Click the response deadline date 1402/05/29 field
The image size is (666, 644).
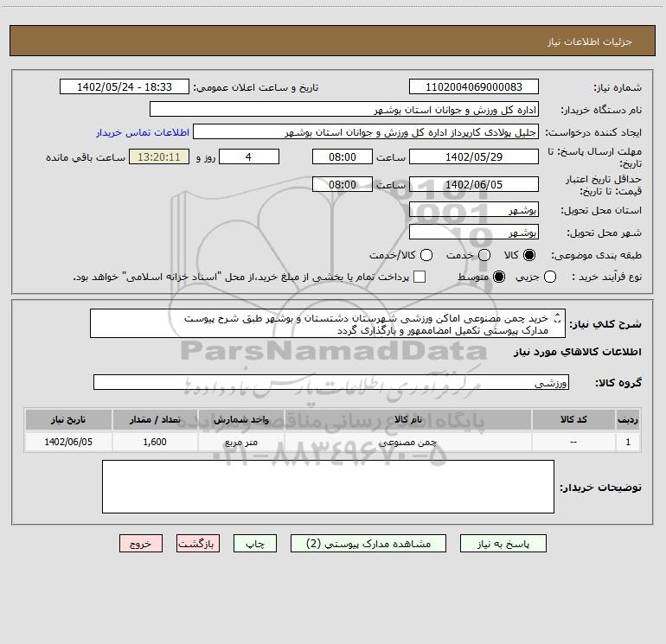(474, 156)
